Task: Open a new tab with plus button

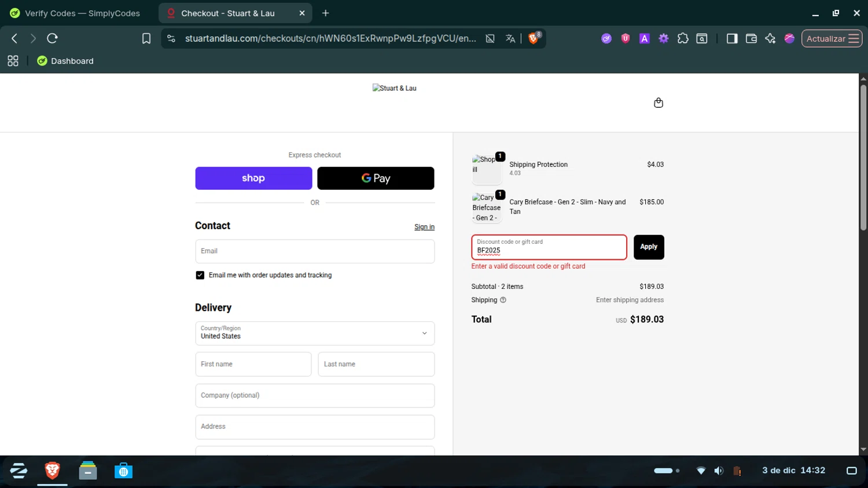Action: coord(326,13)
